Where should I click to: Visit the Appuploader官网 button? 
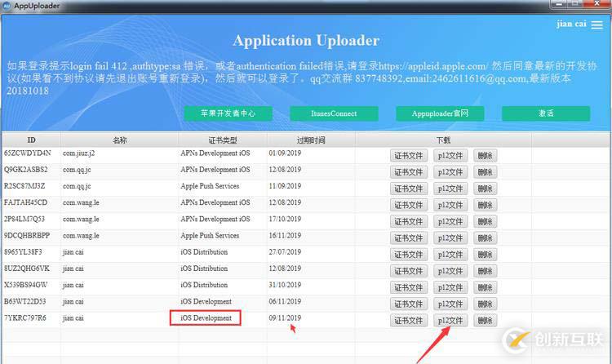[x=440, y=113]
